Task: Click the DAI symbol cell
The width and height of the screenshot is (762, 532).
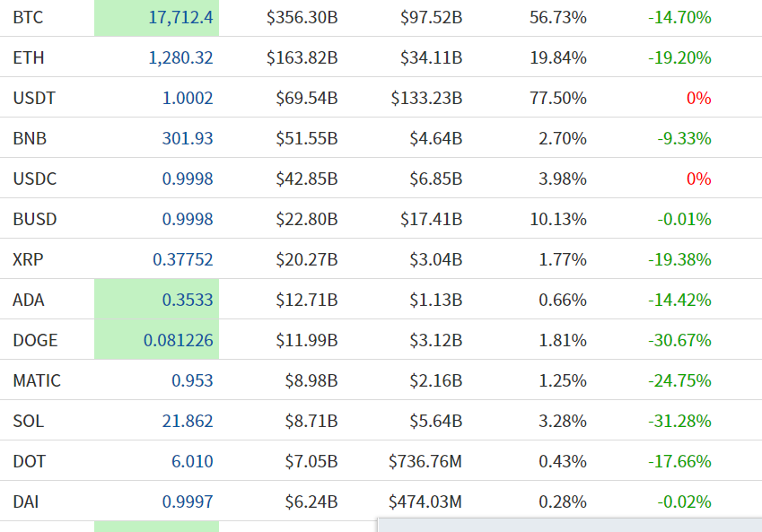Action: [26, 501]
